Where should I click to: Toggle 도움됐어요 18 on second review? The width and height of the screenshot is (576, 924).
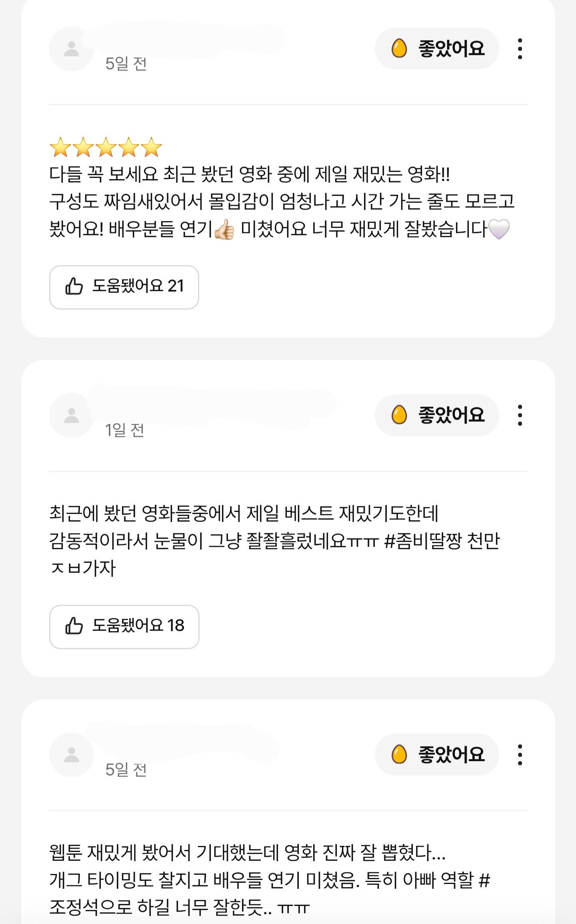pyautogui.click(x=124, y=627)
